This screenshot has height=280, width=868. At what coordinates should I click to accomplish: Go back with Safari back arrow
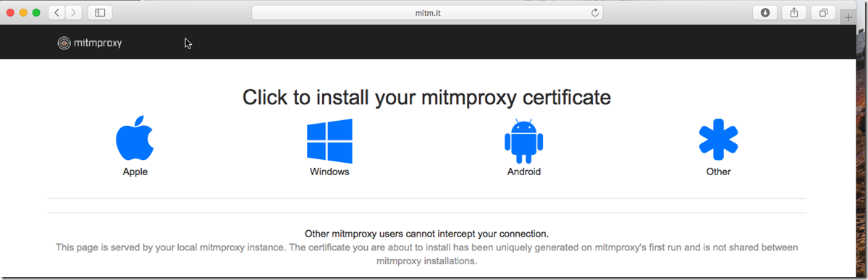click(x=57, y=12)
